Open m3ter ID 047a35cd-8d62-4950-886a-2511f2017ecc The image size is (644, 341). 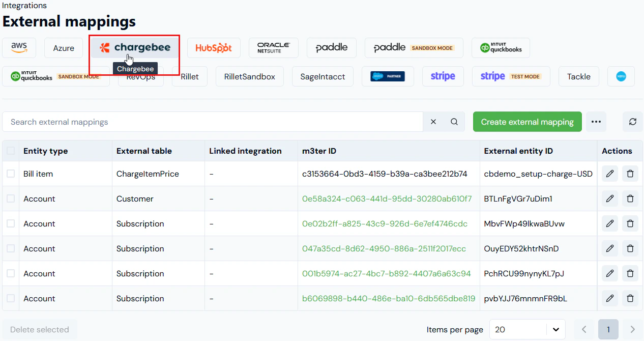pyautogui.click(x=384, y=248)
